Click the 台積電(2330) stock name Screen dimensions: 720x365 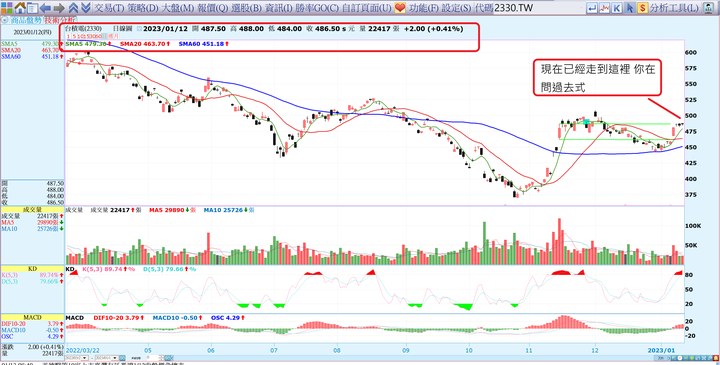84,28
